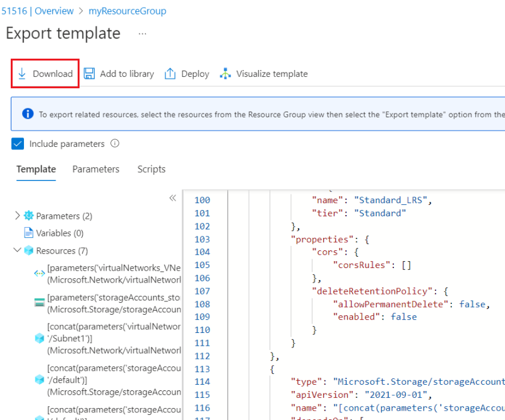Select the storageAccounts resource tree item

tap(114, 303)
